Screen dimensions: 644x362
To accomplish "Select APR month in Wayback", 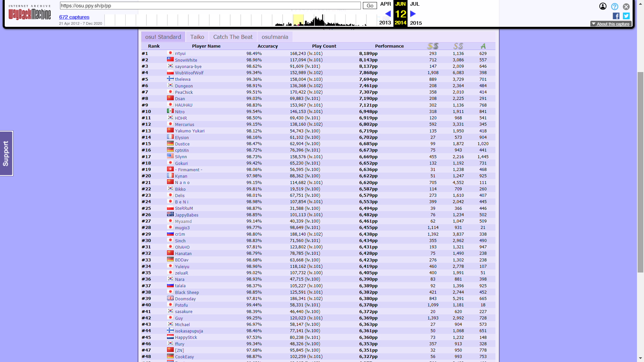I will click(385, 4).
